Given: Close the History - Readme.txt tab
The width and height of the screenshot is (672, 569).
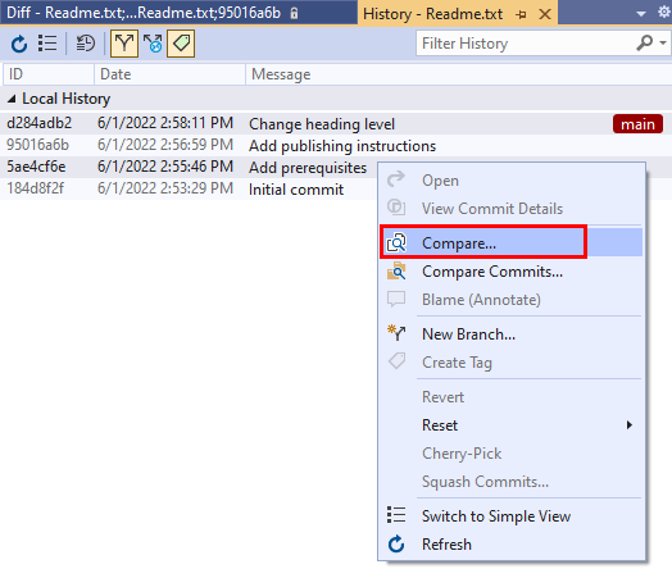Looking at the screenshot, I should click(x=544, y=14).
